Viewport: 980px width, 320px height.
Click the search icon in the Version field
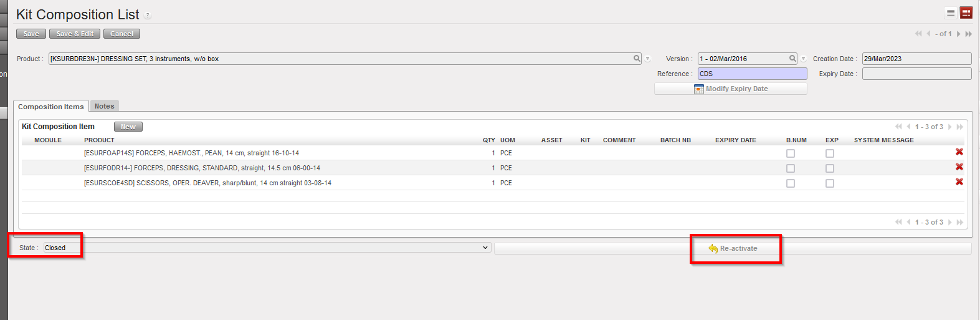pos(792,59)
